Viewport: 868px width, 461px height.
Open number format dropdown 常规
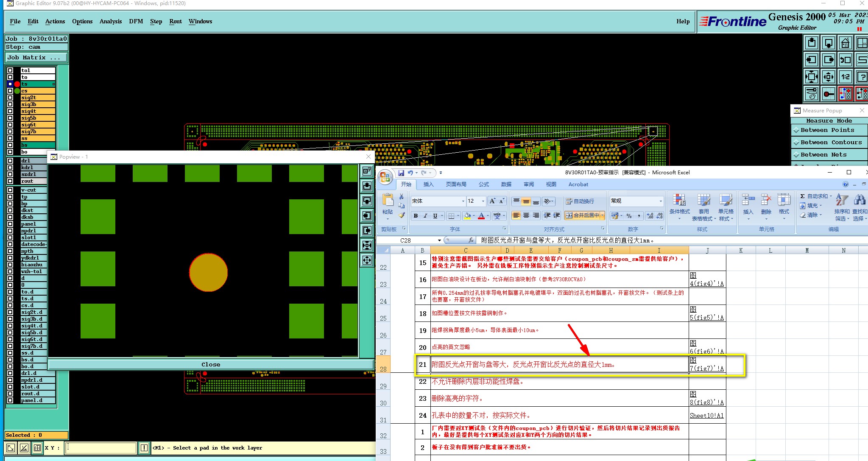pyautogui.click(x=660, y=201)
